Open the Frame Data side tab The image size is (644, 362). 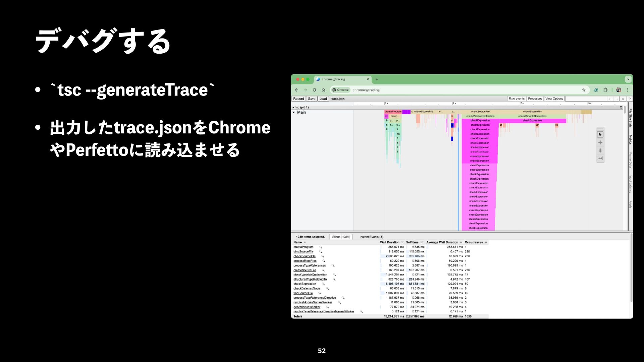pos(630,160)
